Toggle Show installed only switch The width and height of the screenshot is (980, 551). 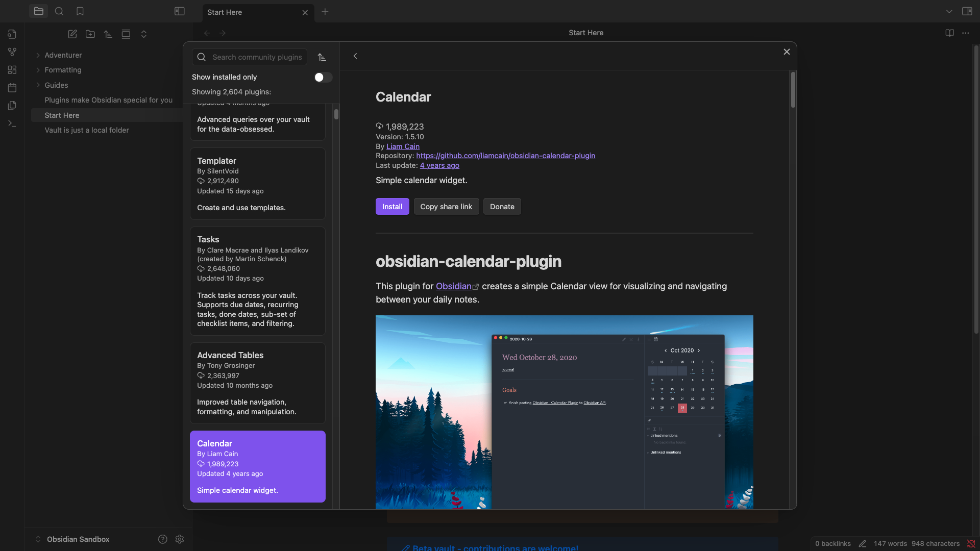pyautogui.click(x=323, y=77)
